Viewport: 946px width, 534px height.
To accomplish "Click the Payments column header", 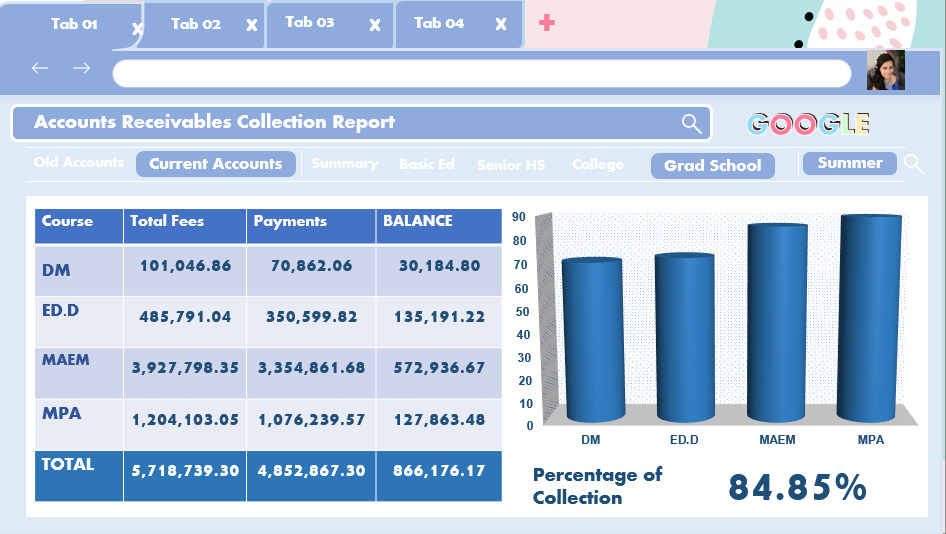I will coord(311,226).
